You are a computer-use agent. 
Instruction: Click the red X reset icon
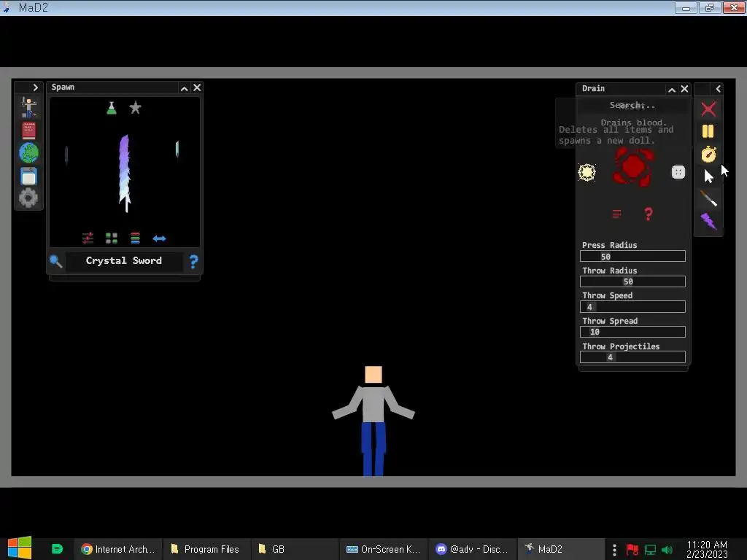[x=708, y=109]
